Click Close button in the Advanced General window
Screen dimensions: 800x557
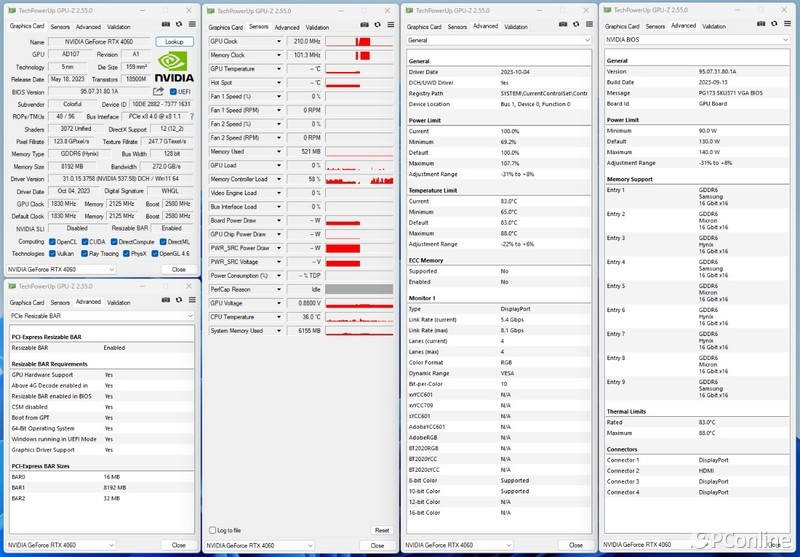[x=576, y=545]
